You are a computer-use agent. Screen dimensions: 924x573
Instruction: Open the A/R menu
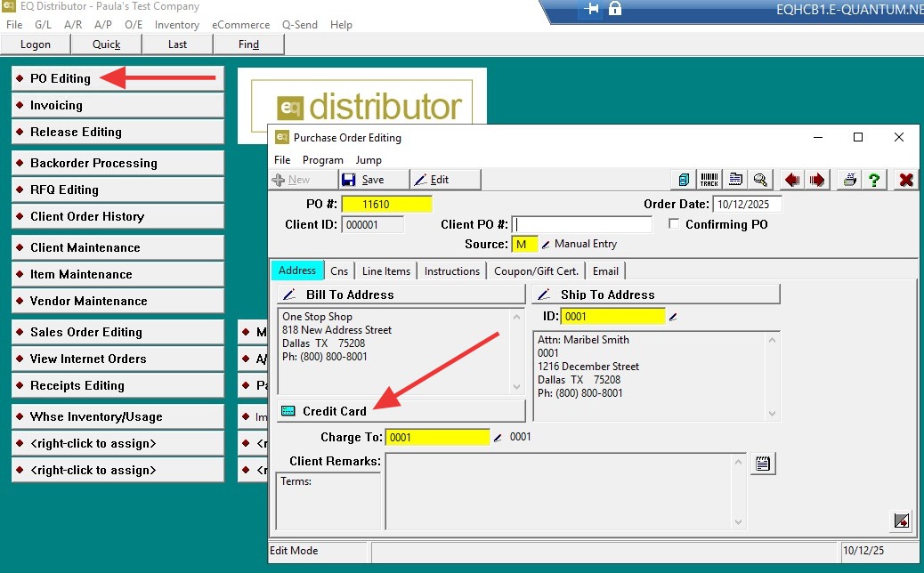click(73, 25)
